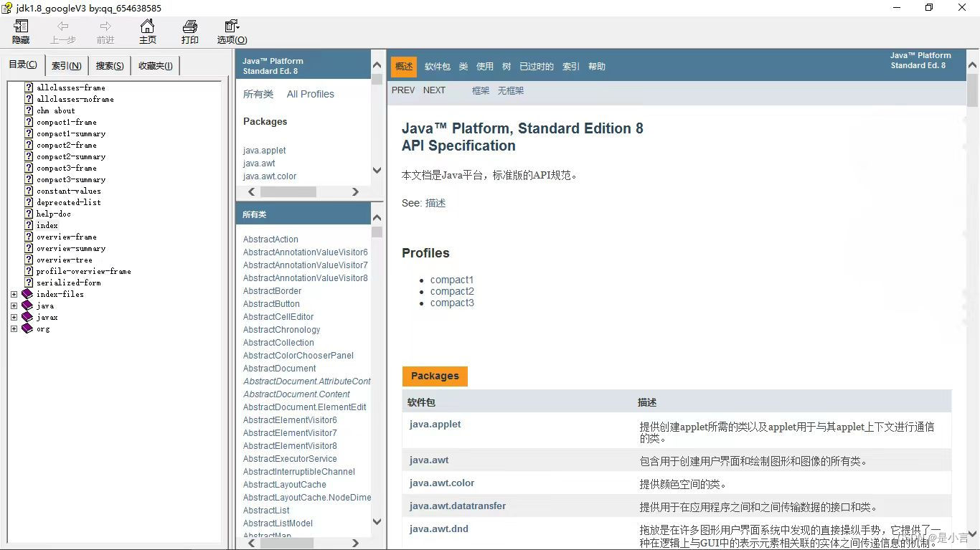Click the main page vertical scrollbar thumb
The image size is (980, 550).
point(973,90)
